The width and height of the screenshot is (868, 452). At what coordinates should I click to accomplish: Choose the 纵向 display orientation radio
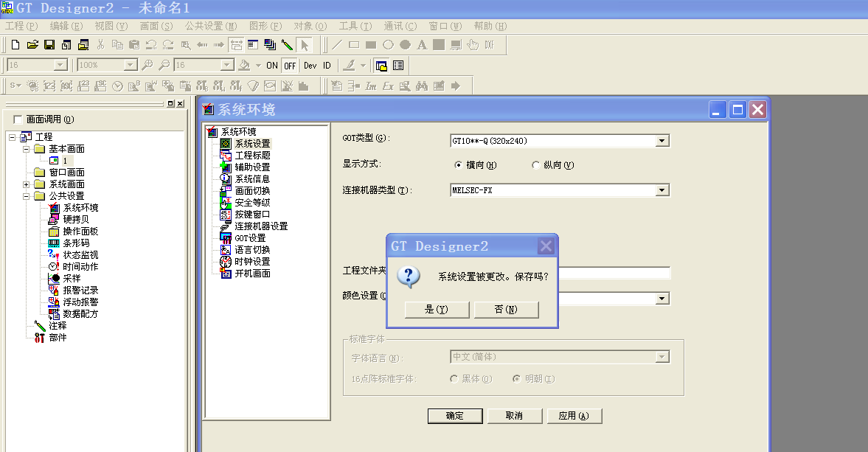(x=535, y=165)
